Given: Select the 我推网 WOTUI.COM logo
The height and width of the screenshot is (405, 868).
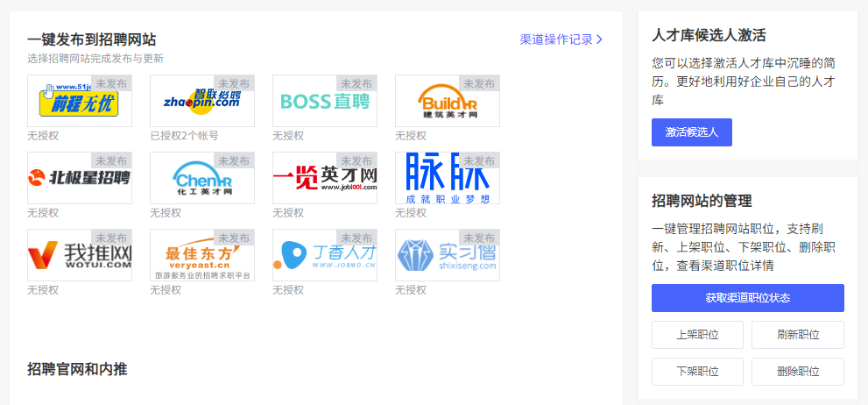Looking at the screenshot, I should (80, 255).
